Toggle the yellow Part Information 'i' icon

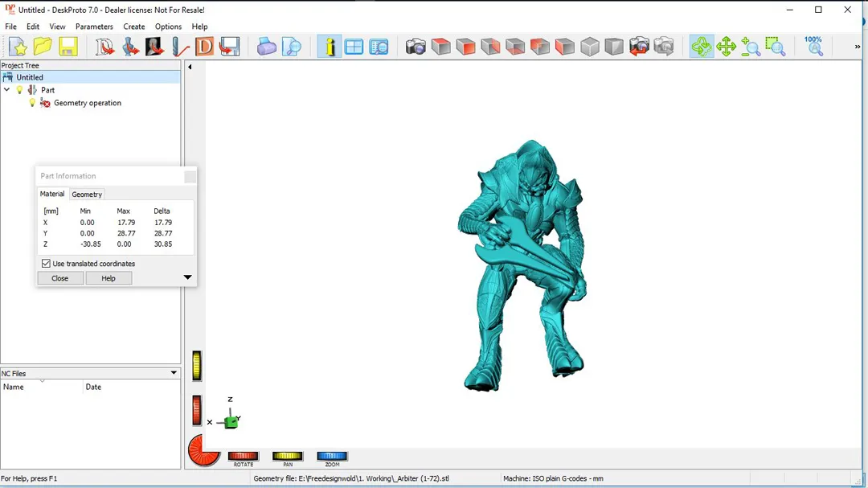330,47
